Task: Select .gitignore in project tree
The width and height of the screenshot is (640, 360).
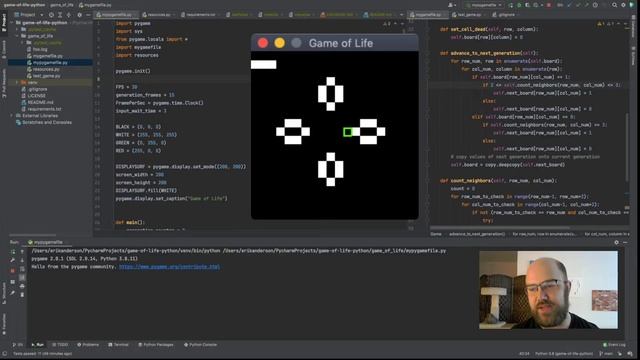Action: point(37,89)
